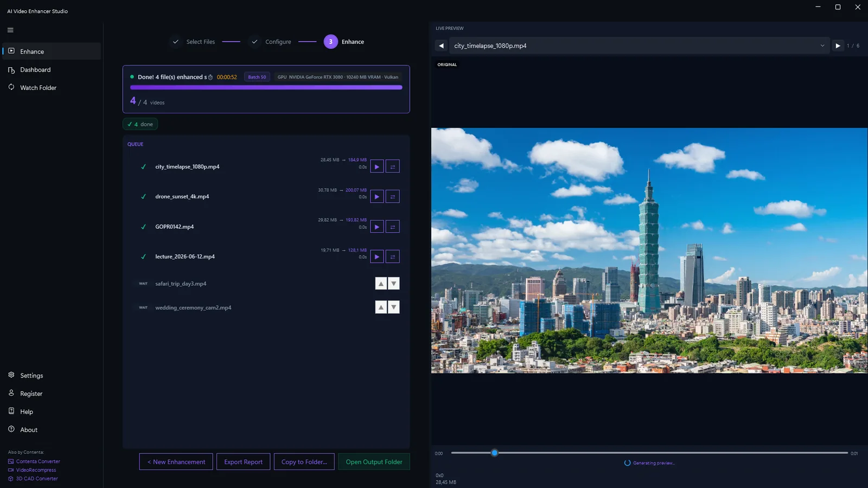Open the Register page
This screenshot has height=488, width=868.
click(52, 393)
